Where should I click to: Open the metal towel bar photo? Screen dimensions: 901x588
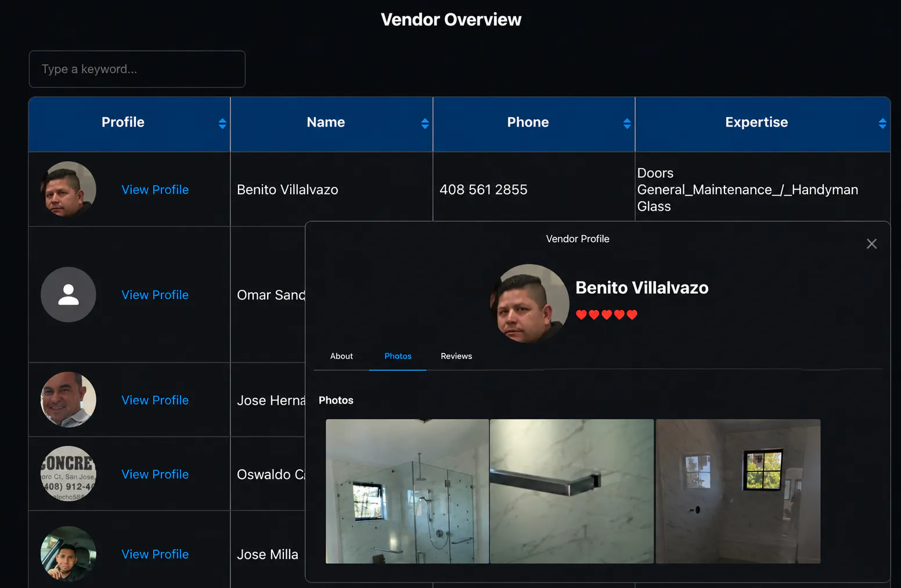(x=572, y=491)
